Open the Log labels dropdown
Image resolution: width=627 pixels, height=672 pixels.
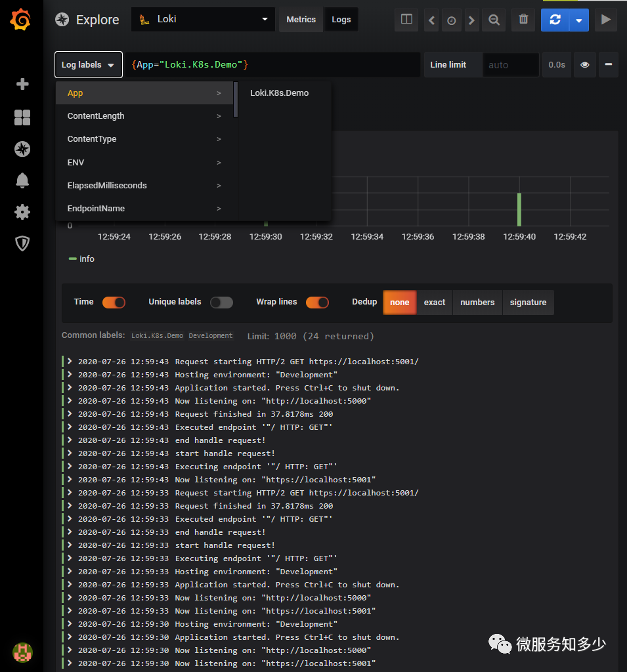click(x=89, y=65)
